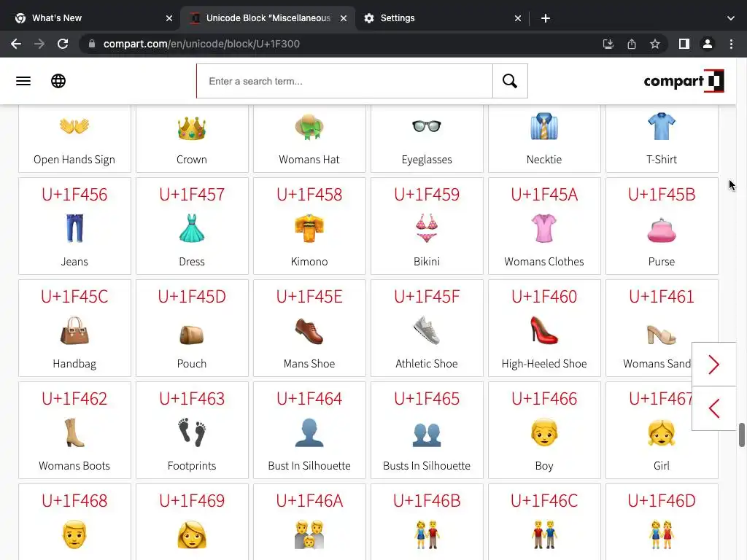Click the Compart logo
Viewport: 747px width, 560px height.
click(684, 81)
